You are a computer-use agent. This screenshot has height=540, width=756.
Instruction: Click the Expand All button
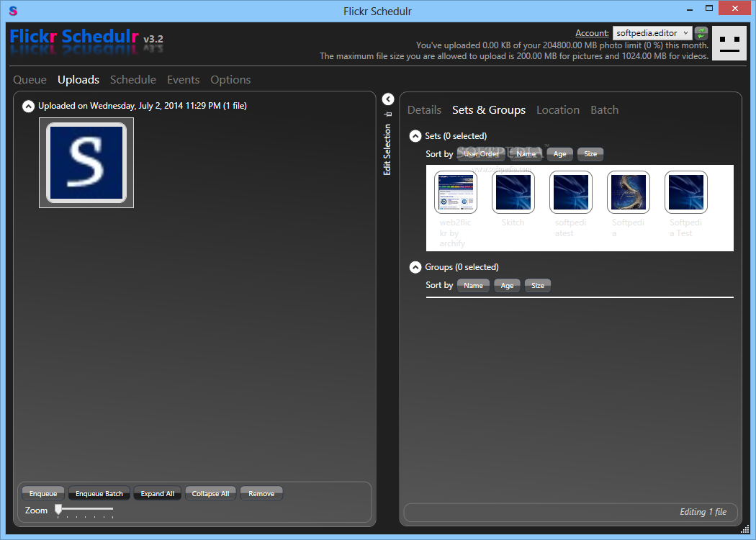pos(158,494)
